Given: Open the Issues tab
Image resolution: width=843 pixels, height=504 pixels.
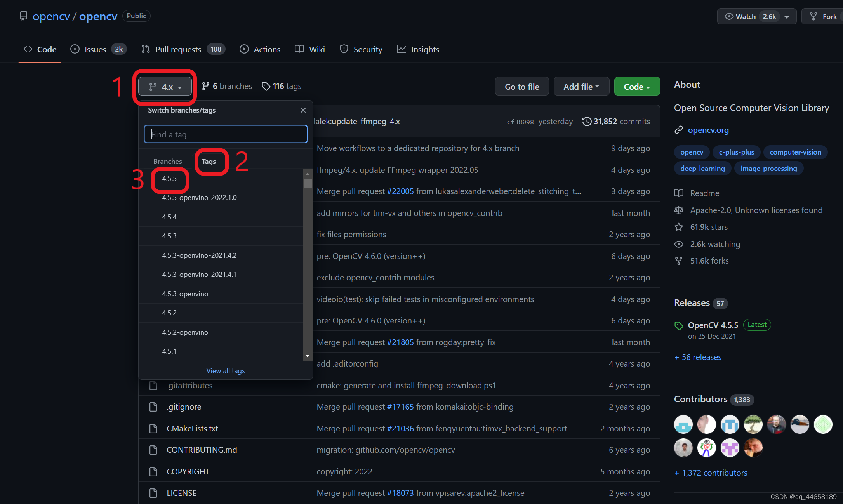Looking at the screenshot, I should coord(98,49).
